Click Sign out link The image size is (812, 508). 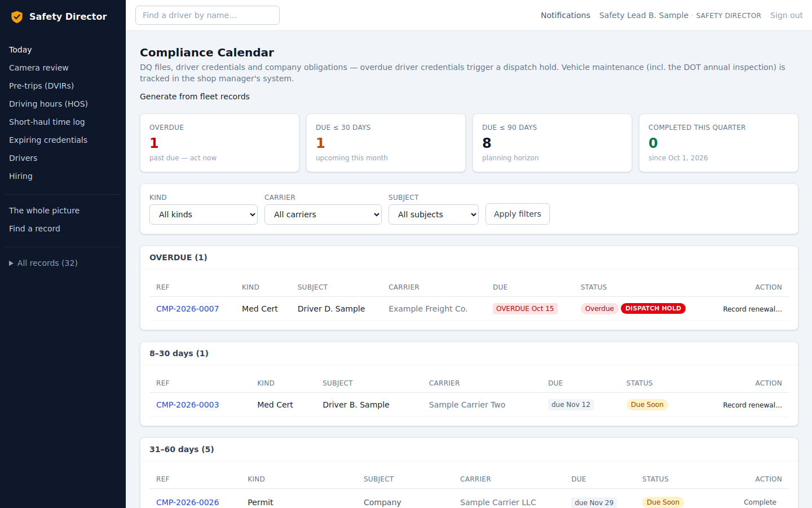point(787,15)
